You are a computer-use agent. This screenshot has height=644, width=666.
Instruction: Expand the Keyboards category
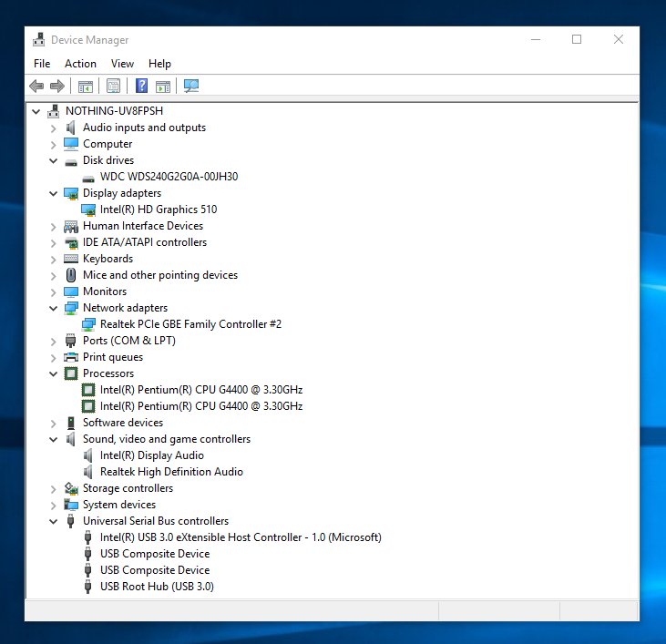54,260
